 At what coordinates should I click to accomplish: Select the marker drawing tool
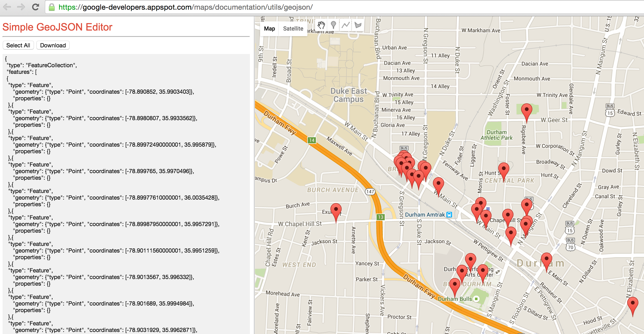[333, 25]
